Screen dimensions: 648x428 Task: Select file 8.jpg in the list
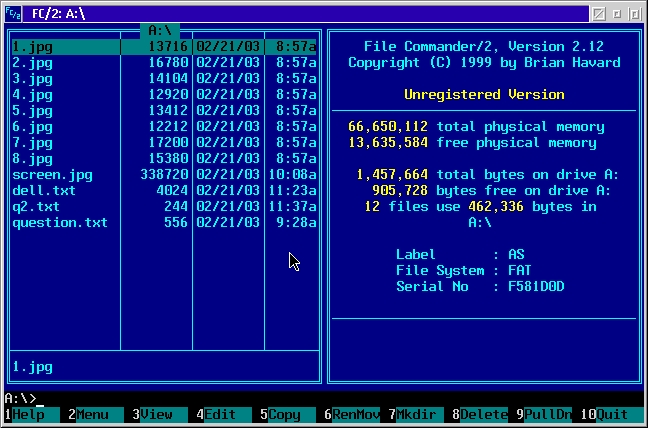[164, 159]
